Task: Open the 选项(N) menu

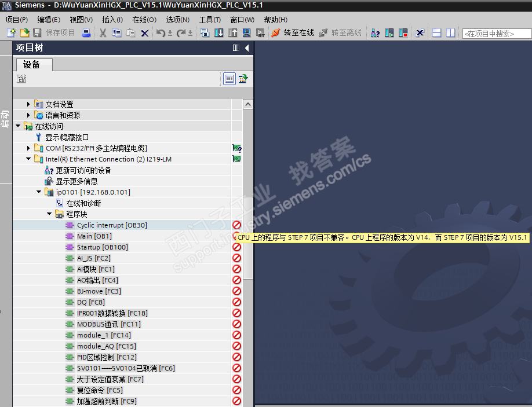Action: point(177,20)
